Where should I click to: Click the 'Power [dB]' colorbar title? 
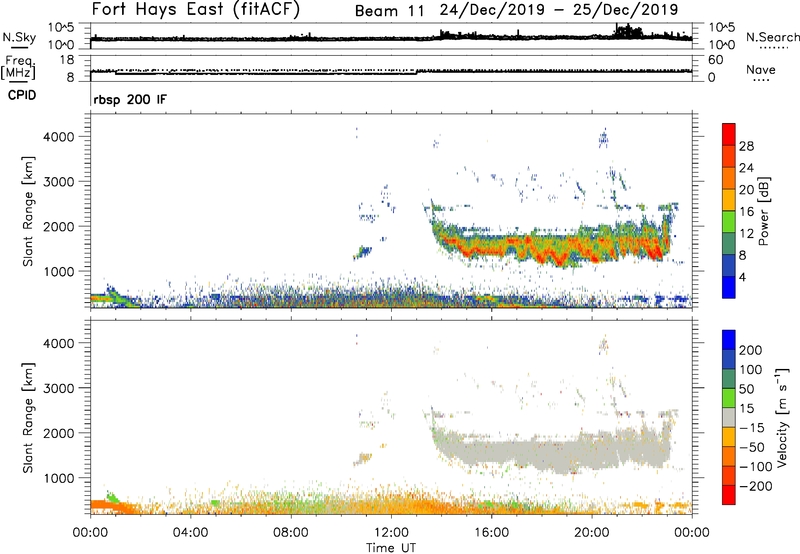(x=763, y=211)
